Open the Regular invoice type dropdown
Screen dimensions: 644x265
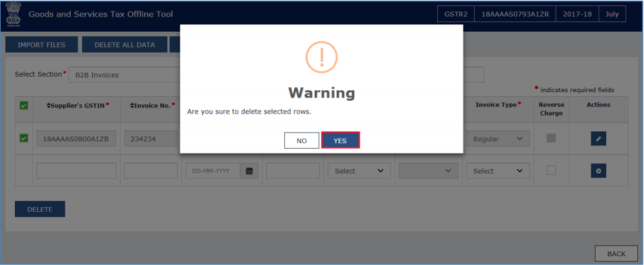tap(498, 139)
